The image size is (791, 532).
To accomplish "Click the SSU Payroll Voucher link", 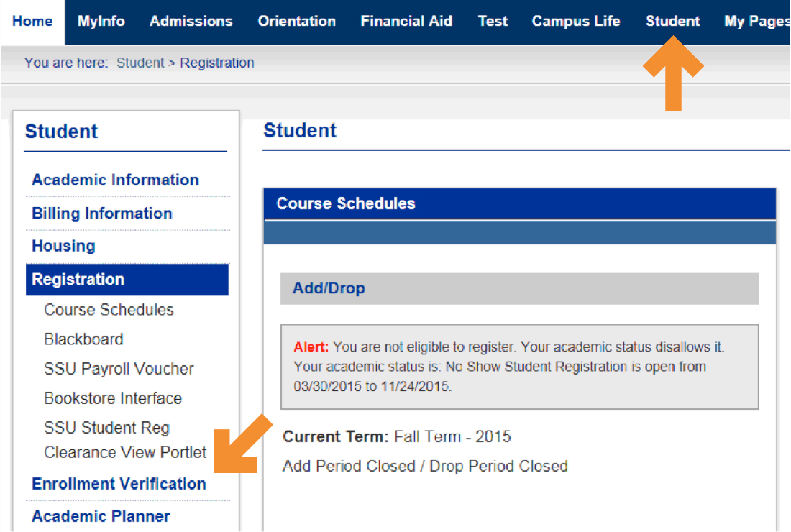I will pos(119,369).
